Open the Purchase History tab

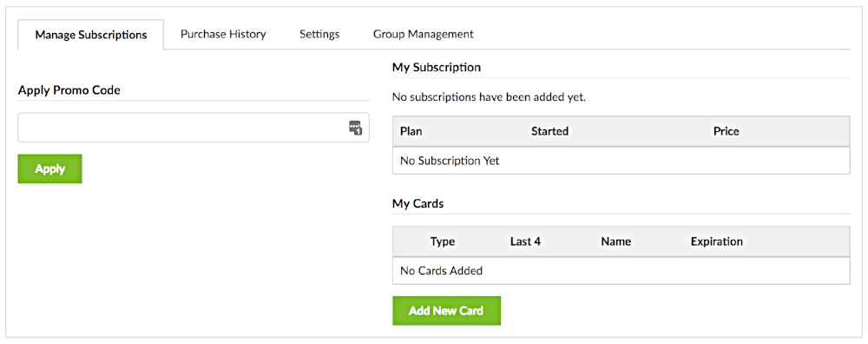[223, 34]
